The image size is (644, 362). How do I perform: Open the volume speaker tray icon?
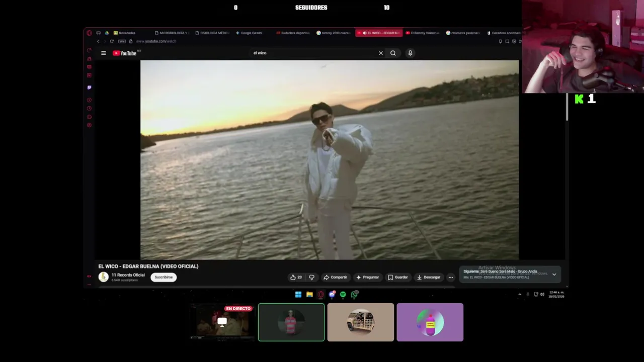pos(542,295)
